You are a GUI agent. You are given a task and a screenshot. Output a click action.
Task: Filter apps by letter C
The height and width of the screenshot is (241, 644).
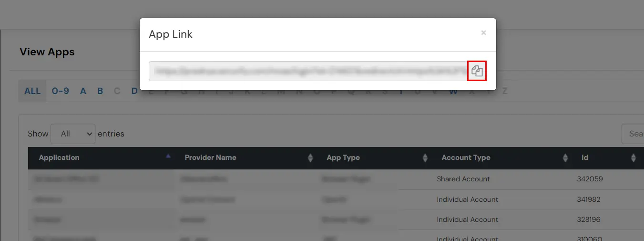tap(117, 91)
